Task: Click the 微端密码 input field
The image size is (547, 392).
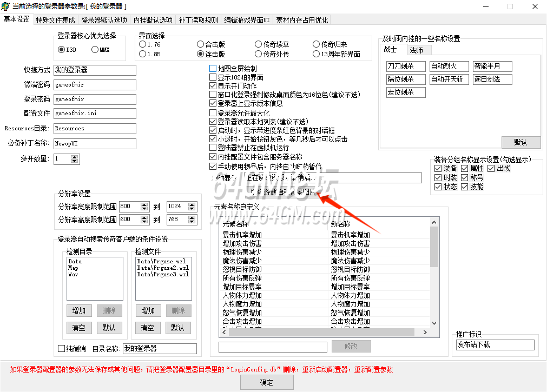Action: 95,85
